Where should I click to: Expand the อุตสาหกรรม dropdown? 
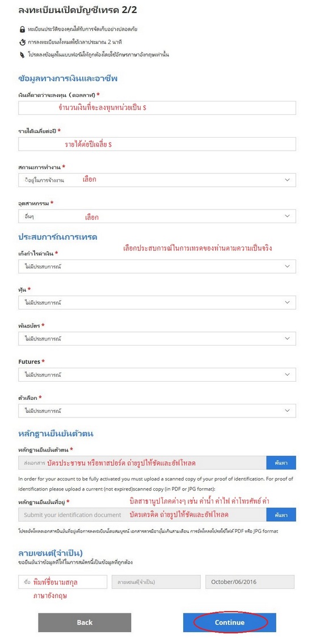[157, 216]
